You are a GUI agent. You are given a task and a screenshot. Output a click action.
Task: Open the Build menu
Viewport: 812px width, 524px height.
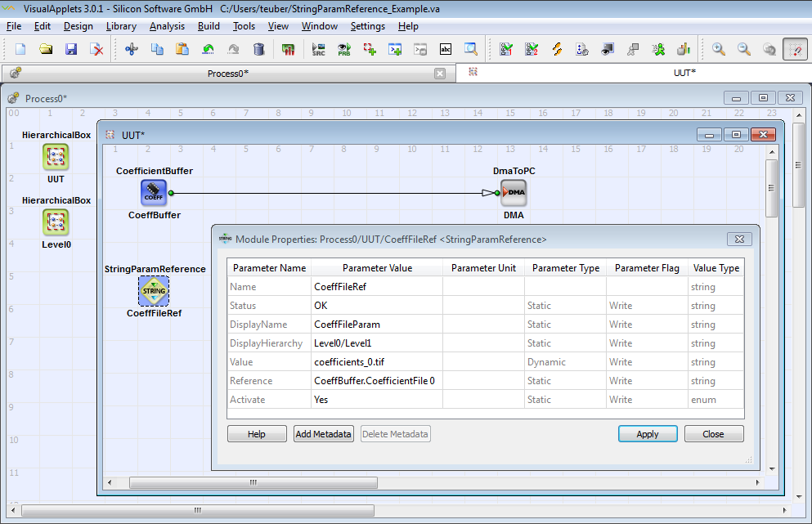(209, 26)
